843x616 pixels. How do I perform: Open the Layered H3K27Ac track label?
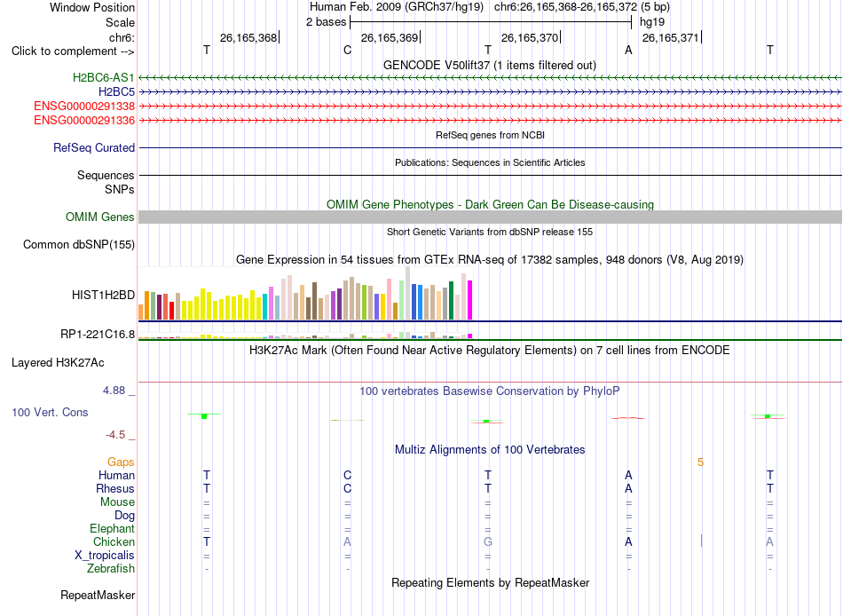[58, 363]
